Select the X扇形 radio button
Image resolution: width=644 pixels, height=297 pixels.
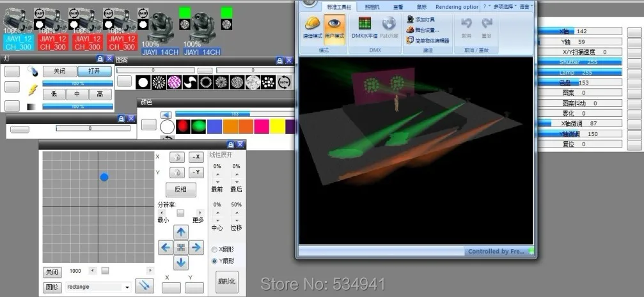coord(214,249)
